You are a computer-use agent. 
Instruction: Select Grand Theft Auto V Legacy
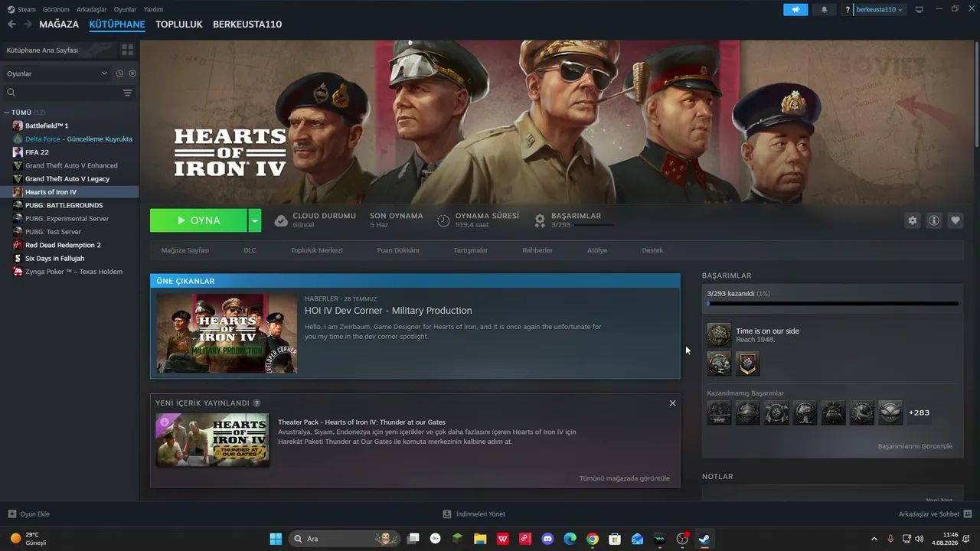69,179
